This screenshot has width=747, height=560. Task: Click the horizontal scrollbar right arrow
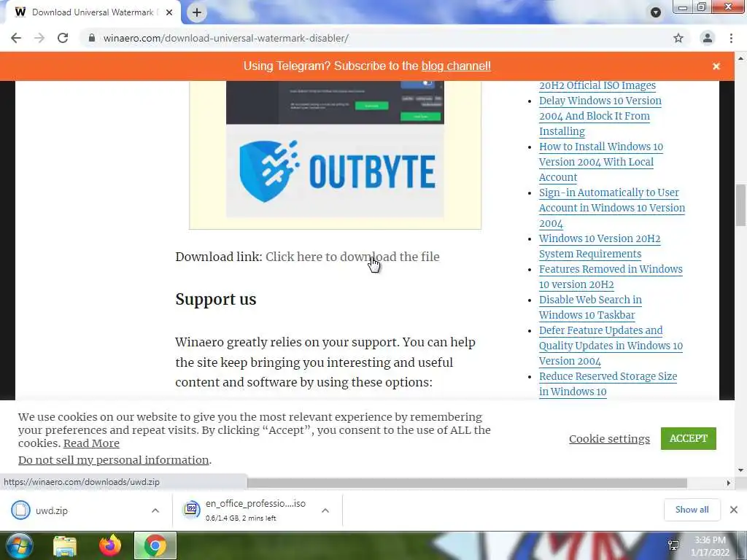729,483
